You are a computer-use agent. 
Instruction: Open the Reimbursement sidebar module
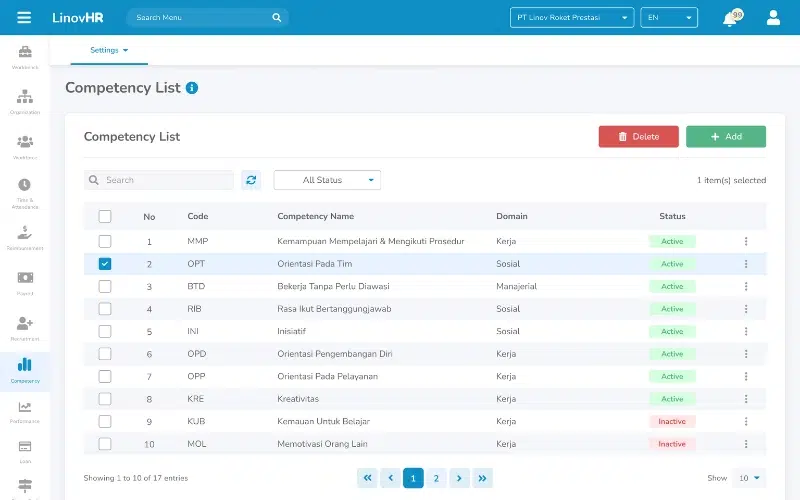[25, 237]
